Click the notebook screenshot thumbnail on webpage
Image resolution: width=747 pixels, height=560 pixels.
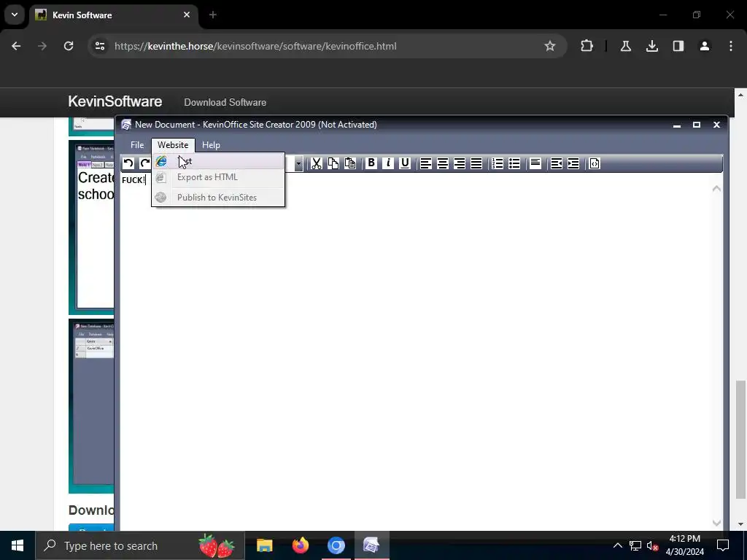click(91, 227)
